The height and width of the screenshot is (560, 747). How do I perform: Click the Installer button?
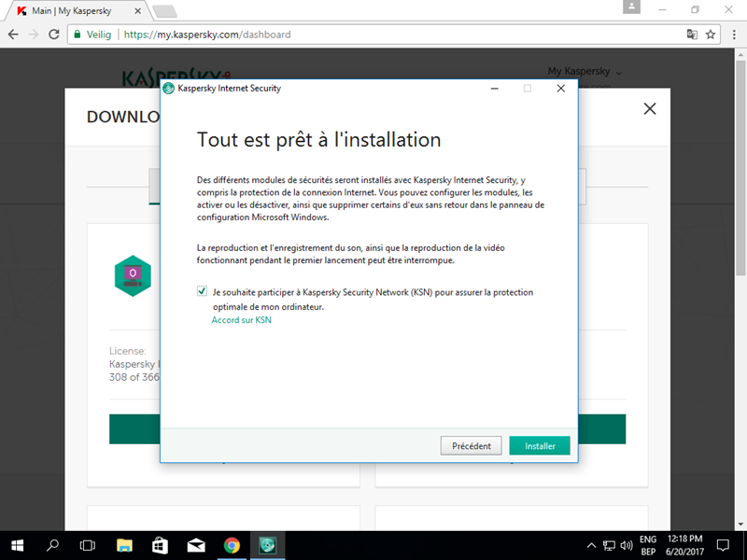tap(540, 446)
